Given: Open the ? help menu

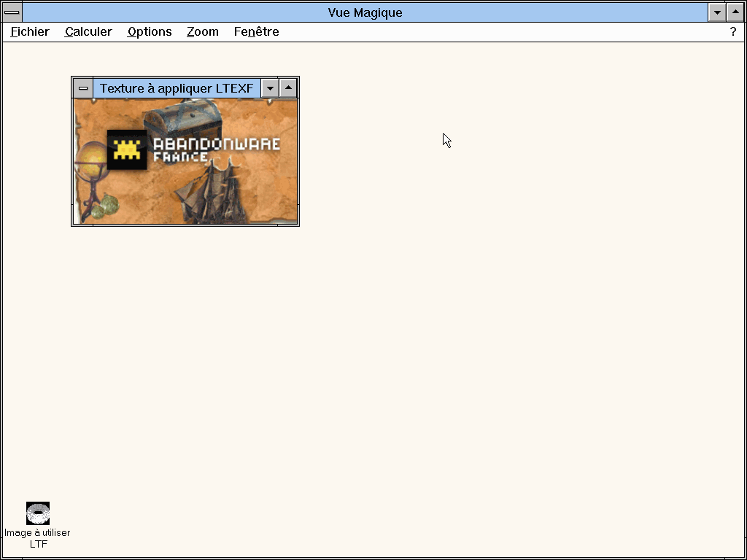Looking at the screenshot, I should tap(732, 32).
